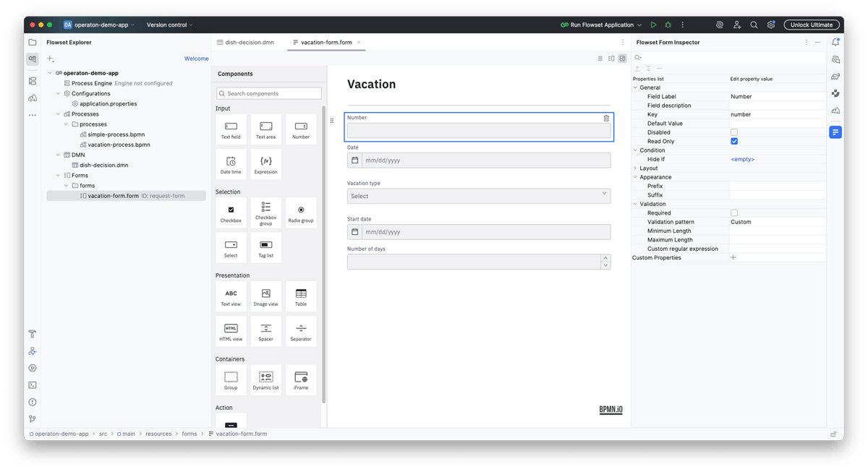Open notifications bell in right sidebar
The width and height of the screenshot is (868, 472).
click(835, 43)
